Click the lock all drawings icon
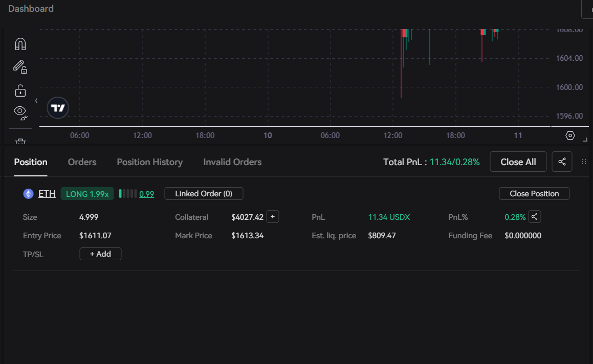 [20, 90]
